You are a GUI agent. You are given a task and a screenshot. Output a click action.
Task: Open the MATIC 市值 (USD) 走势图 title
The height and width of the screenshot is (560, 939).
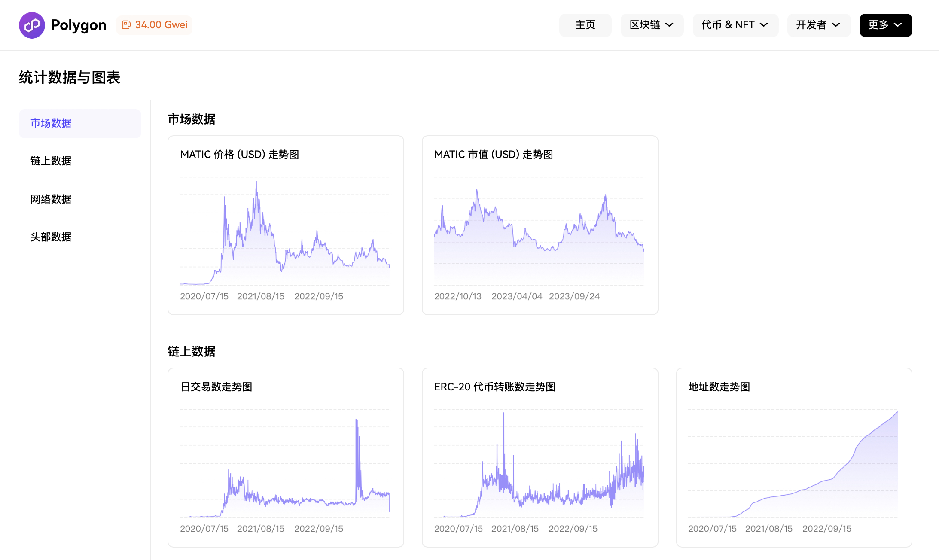pos(494,155)
